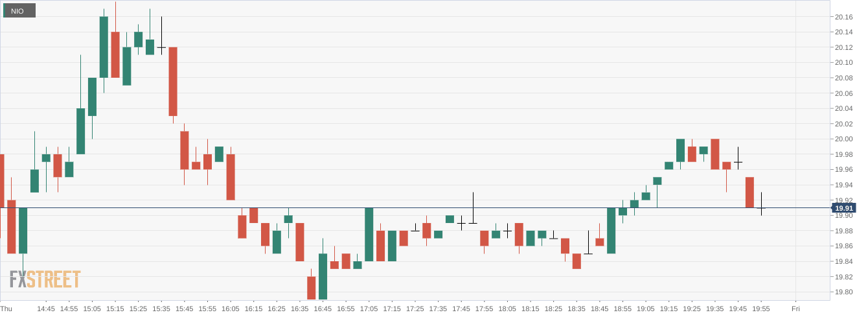Click the tall green candle at 17:05
The image size is (868, 317).
pyautogui.click(x=369, y=234)
